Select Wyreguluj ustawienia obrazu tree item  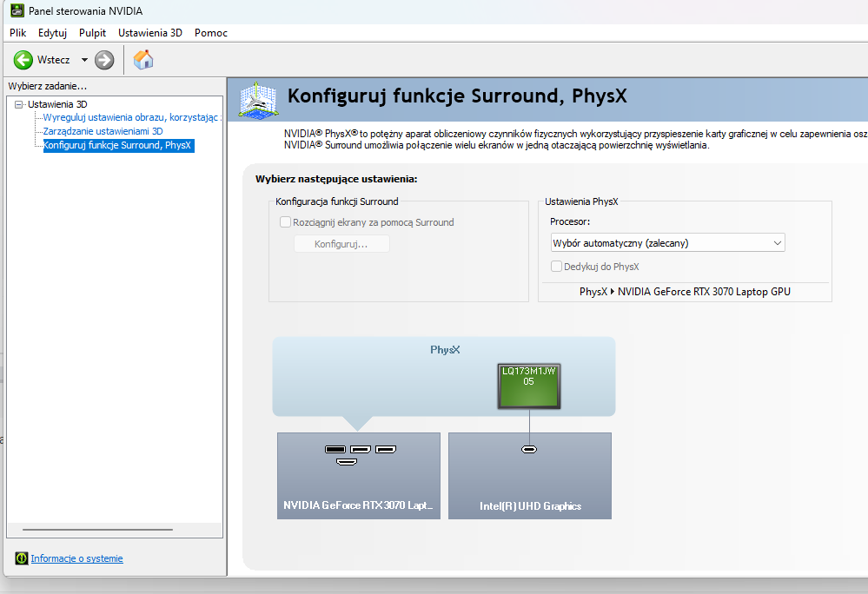click(132, 117)
